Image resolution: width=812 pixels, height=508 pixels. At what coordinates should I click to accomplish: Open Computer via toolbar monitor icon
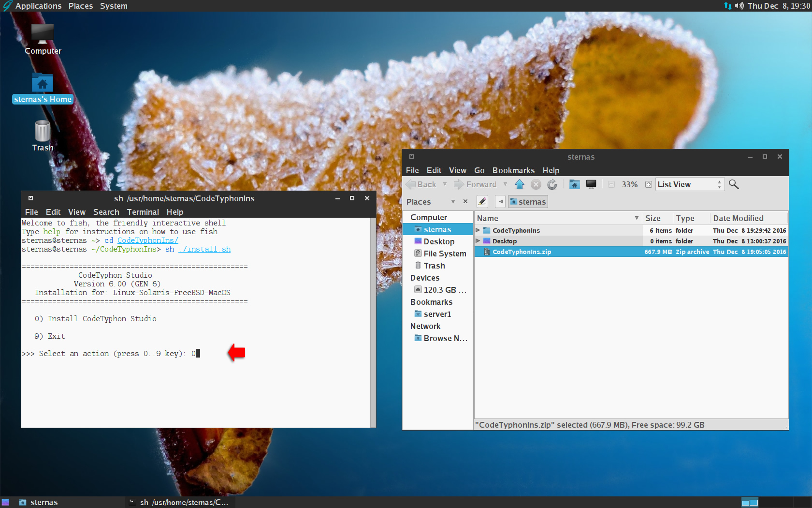[x=591, y=184]
